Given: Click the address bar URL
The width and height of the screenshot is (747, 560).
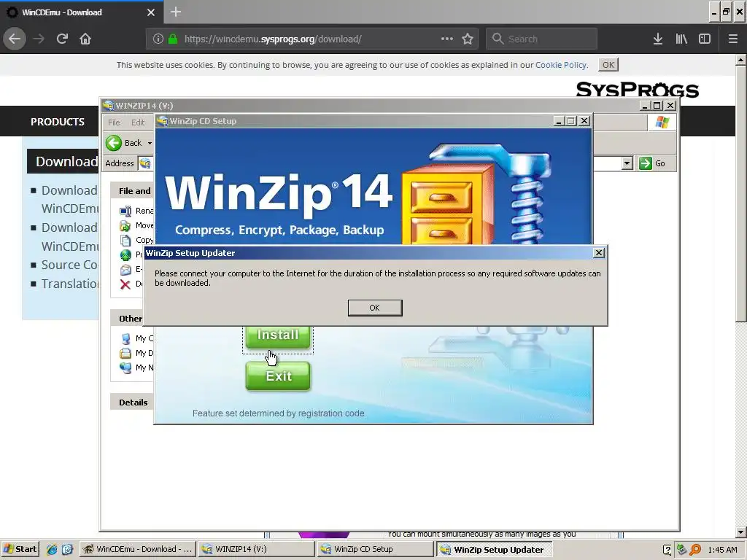Looking at the screenshot, I should click(x=273, y=39).
